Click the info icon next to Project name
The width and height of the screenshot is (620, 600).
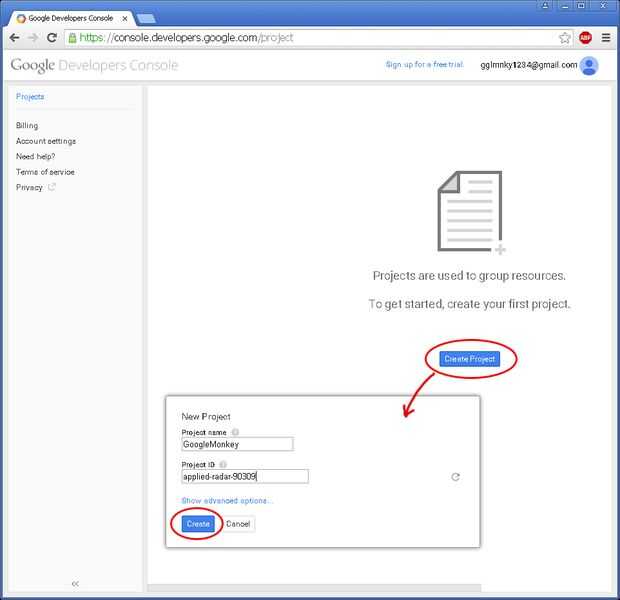click(235, 432)
